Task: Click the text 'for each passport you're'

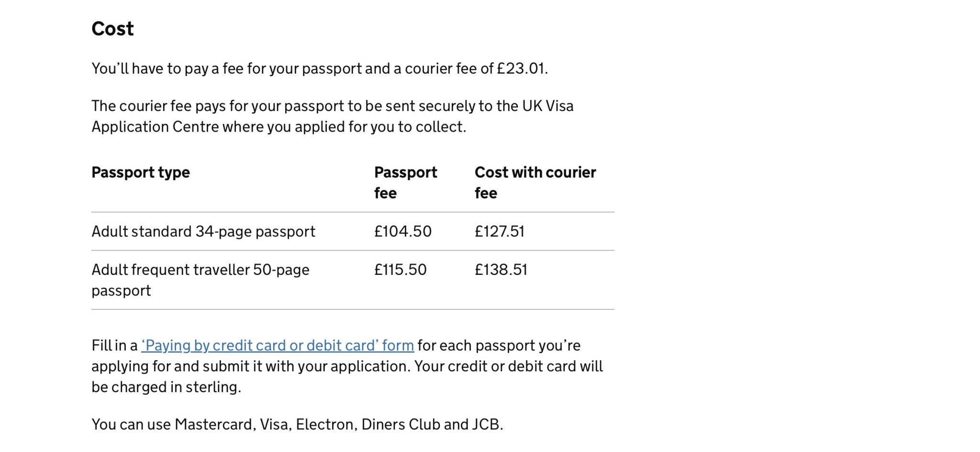Action: pyautogui.click(x=499, y=345)
